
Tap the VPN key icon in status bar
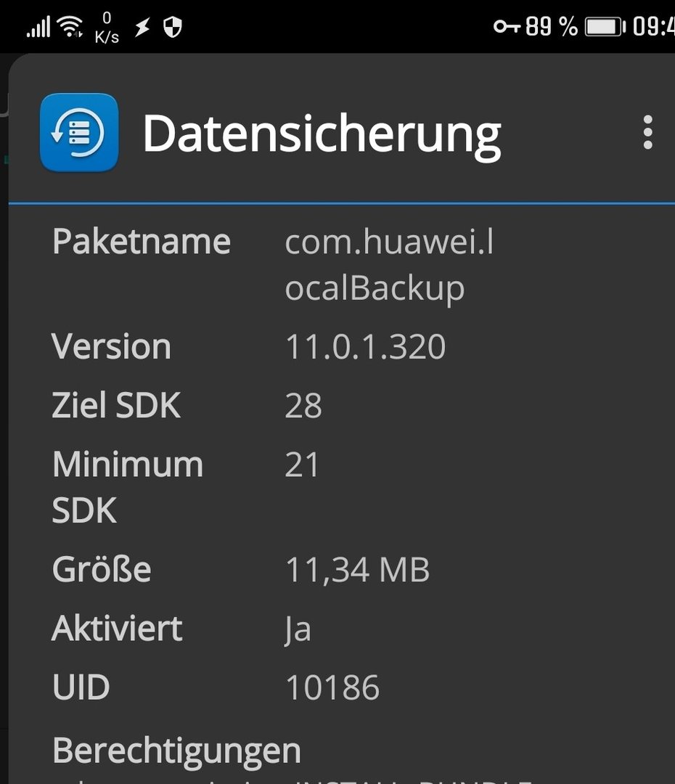click(507, 26)
